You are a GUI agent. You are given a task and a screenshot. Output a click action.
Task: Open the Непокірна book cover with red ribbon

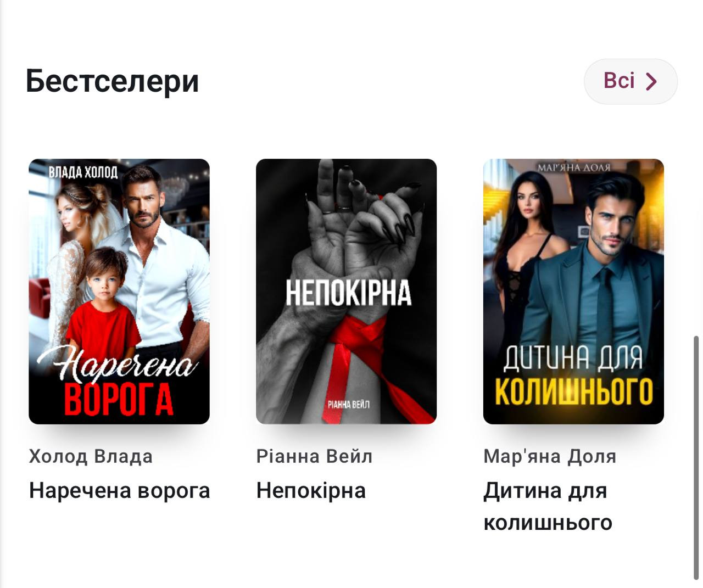(x=347, y=292)
